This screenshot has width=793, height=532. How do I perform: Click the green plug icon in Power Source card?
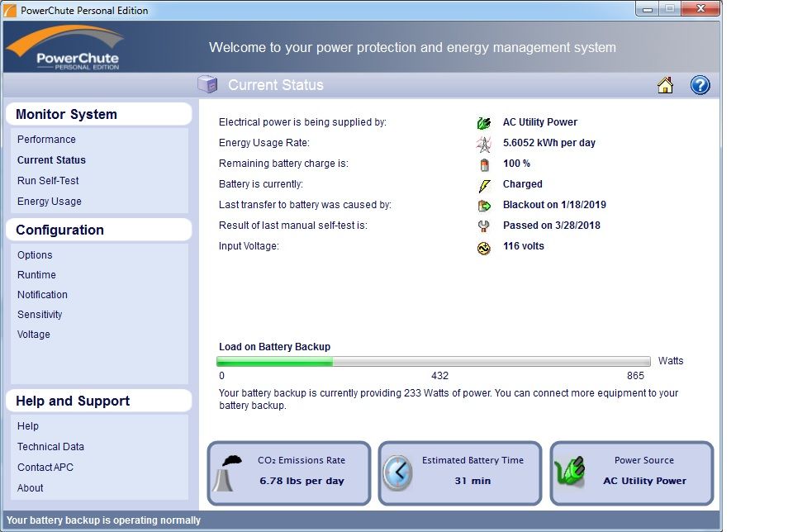[570, 472]
